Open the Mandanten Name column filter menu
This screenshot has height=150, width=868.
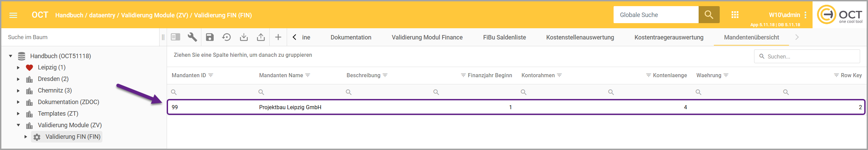point(308,75)
